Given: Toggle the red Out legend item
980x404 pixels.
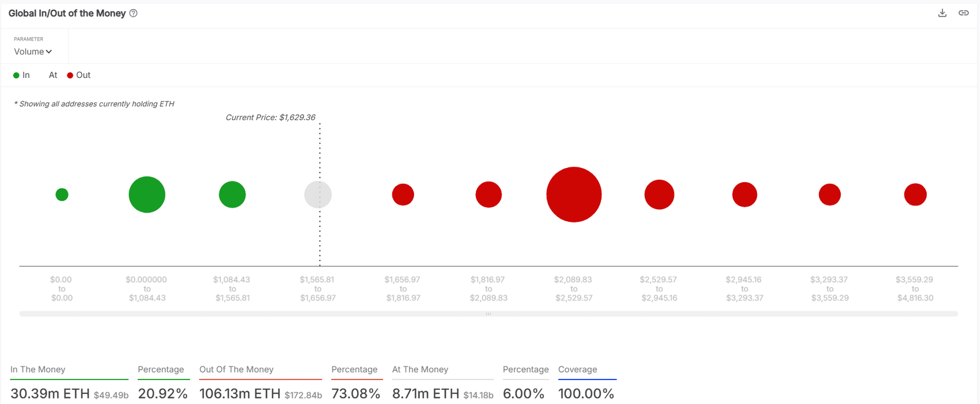Looking at the screenshot, I should [79, 75].
